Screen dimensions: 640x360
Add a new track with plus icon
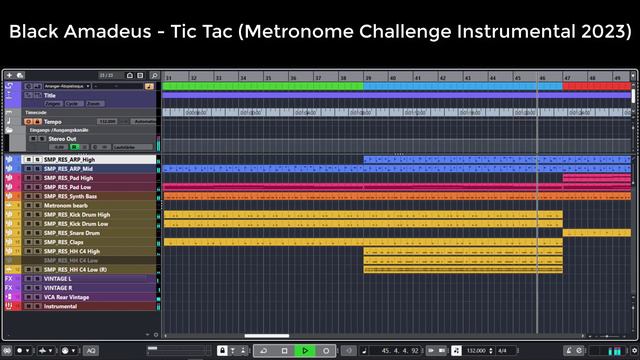pyautogui.click(x=9, y=76)
